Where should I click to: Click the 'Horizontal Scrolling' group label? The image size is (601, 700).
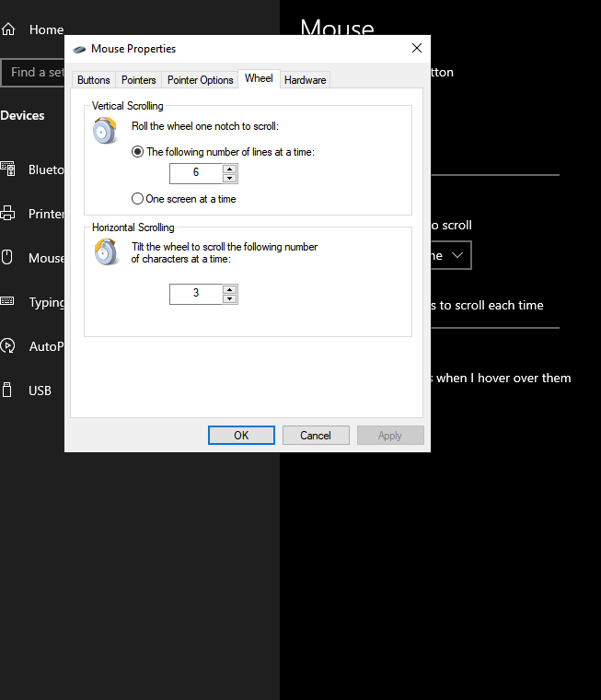(133, 227)
